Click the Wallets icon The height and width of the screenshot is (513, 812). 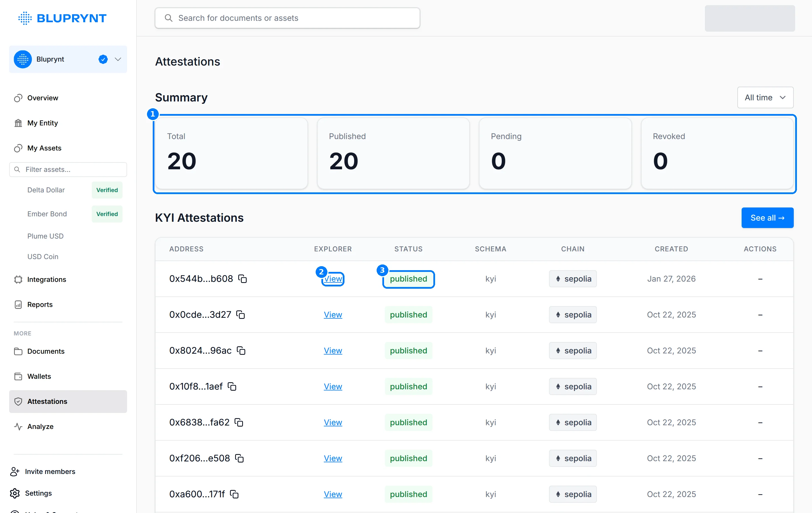pyautogui.click(x=18, y=376)
